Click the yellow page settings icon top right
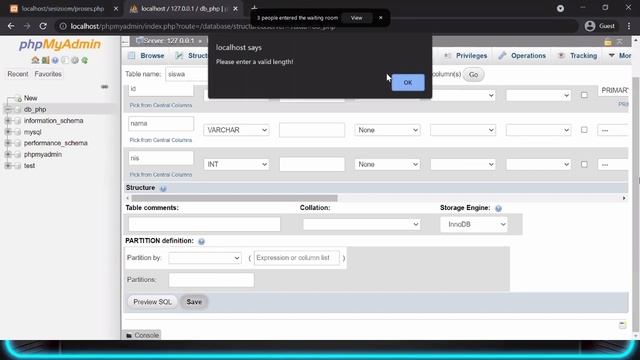This screenshot has width=640, height=360. (608, 42)
